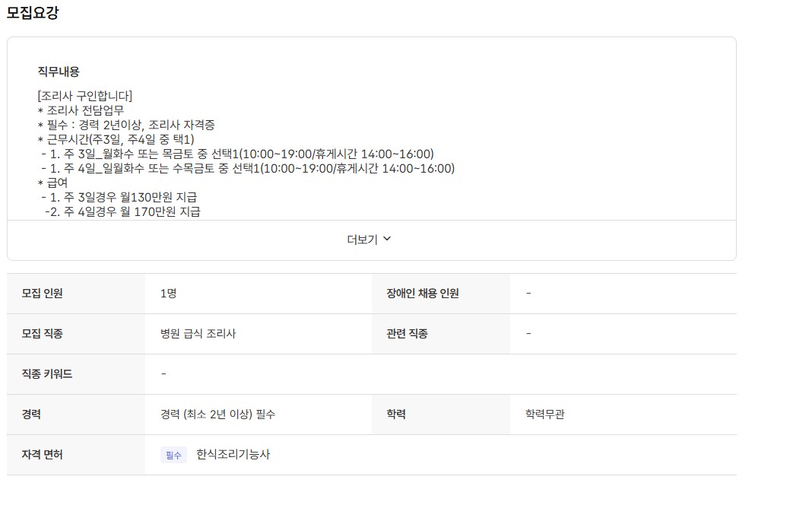The height and width of the screenshot is (521, 812).
Task: Click the chevron arrow beside 더보기
Action: click(387, 239)
